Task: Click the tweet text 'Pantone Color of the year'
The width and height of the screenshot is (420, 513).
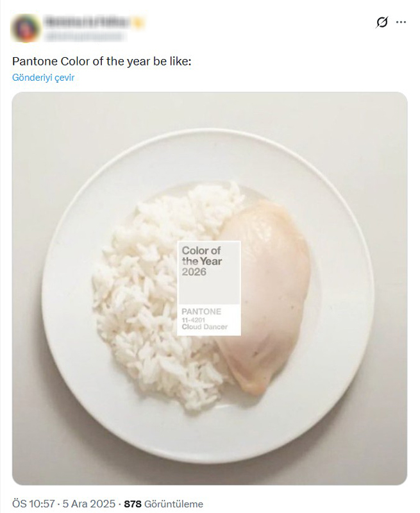Action: [102, 62]
